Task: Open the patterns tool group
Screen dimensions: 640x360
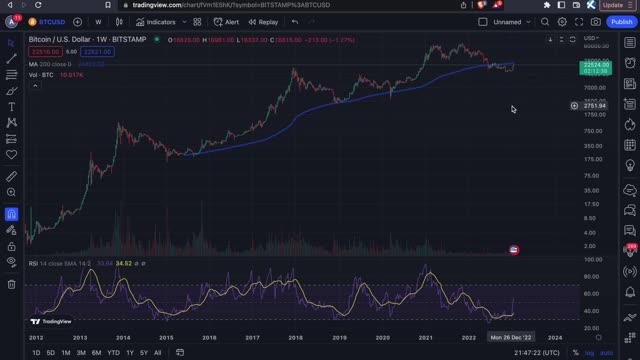Action: click(11, 122)
